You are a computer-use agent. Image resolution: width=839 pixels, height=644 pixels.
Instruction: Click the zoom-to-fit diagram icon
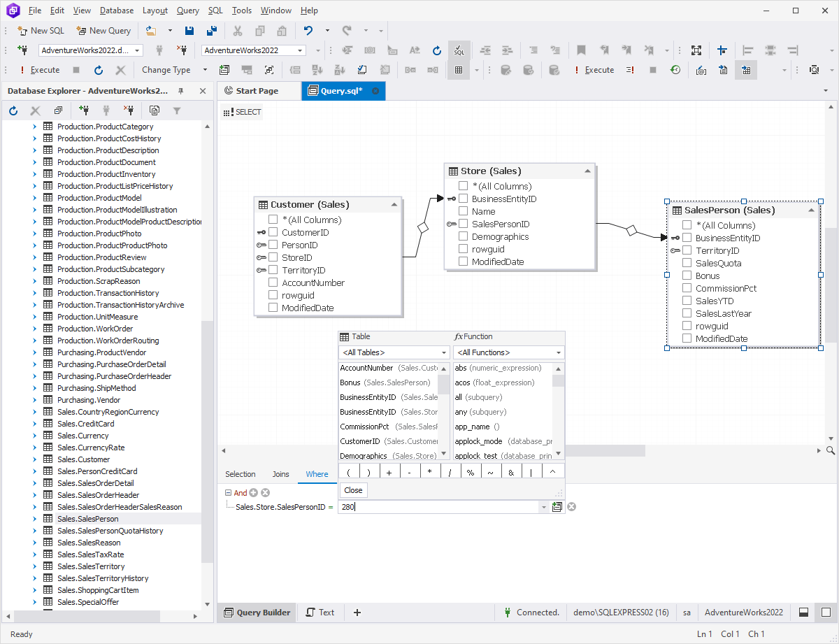click(x=696, y=50)
